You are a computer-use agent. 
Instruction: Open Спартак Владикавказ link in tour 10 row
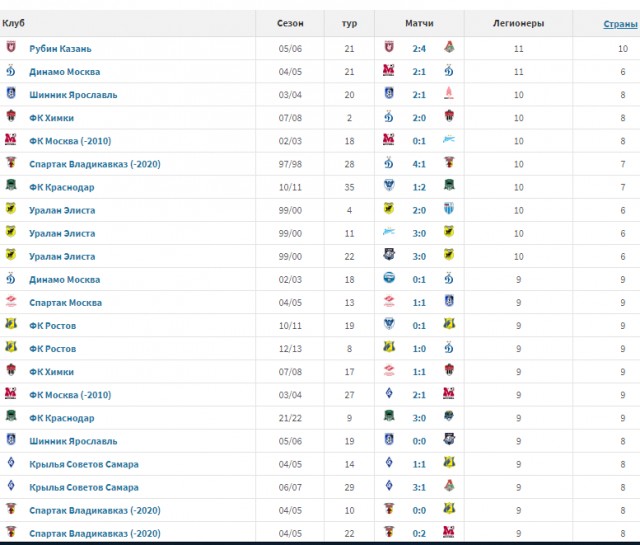pos(95,510)
